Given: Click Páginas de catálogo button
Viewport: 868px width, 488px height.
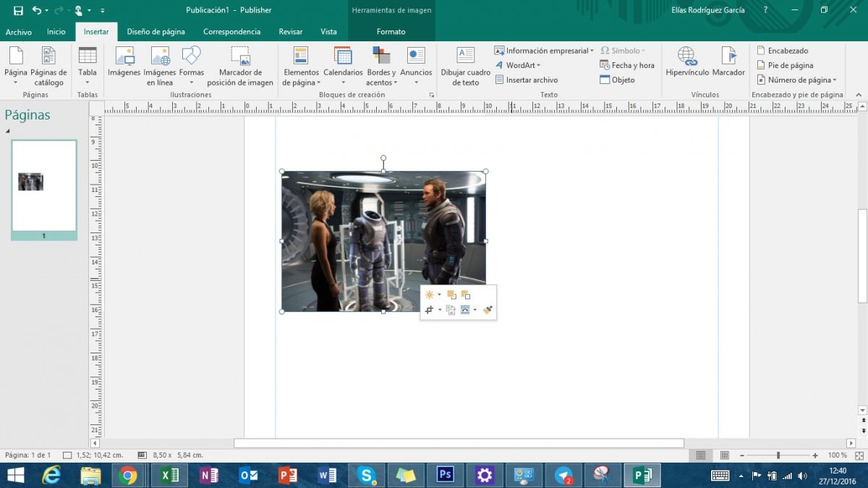Looking at the screenshot, I should [48, 66].
